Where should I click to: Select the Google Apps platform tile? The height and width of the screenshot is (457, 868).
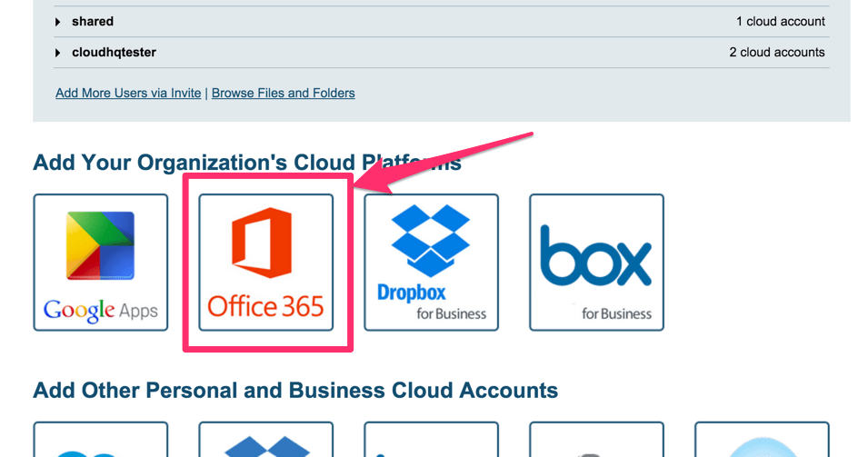tap(101, 263)
